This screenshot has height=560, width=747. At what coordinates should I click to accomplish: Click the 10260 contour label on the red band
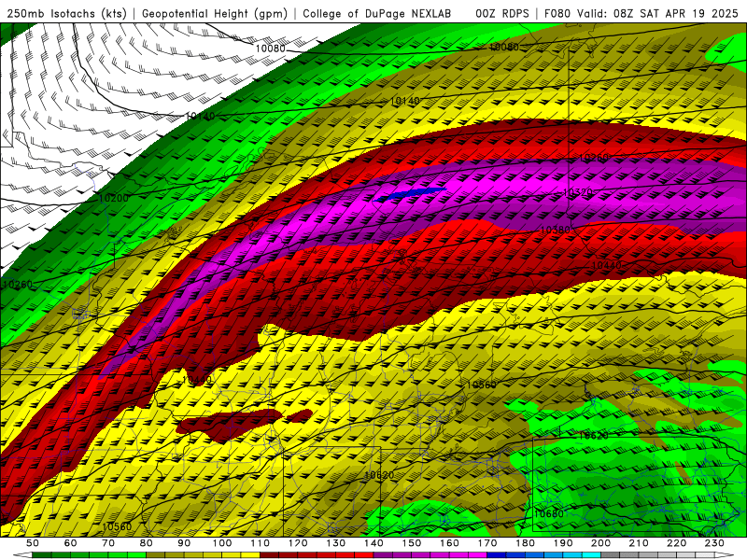[594, 158]
